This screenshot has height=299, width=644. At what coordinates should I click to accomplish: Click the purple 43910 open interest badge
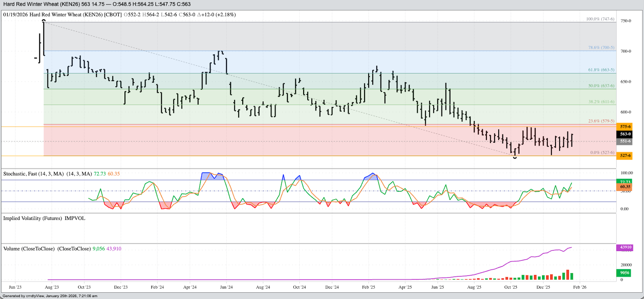[x=625, y=247]
